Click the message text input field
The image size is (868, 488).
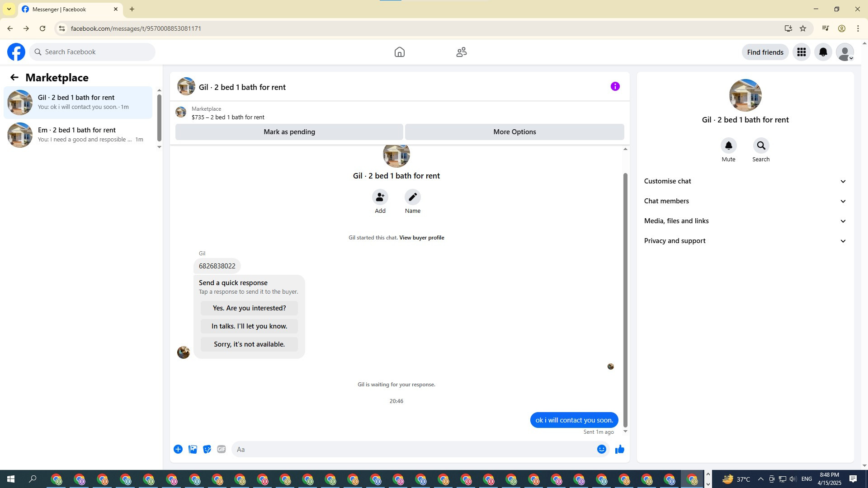[411, 449]
